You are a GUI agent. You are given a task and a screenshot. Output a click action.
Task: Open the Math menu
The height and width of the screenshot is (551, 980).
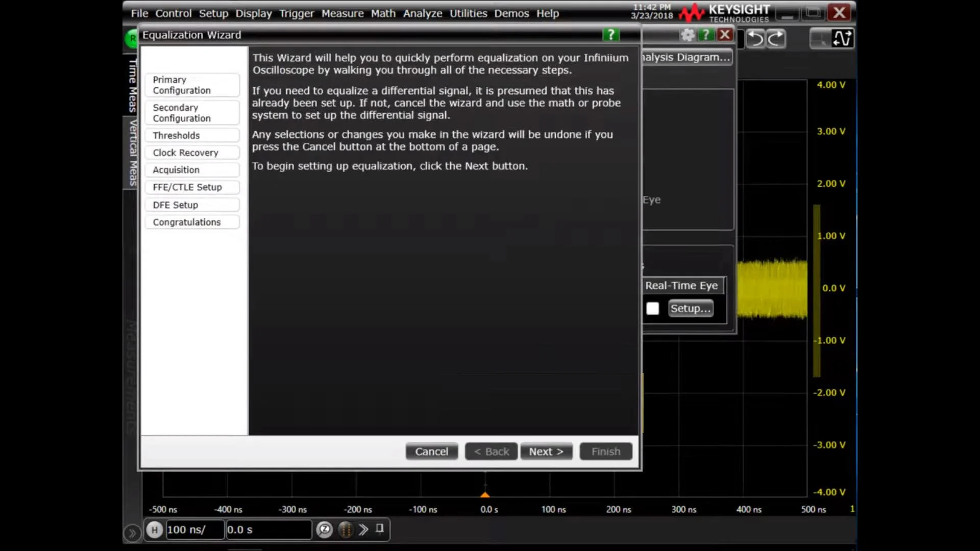[383, 13]
